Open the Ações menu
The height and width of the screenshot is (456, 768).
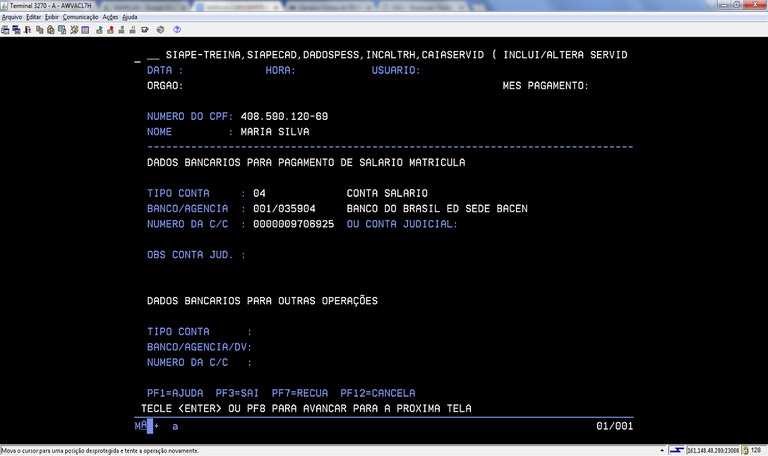110,17
